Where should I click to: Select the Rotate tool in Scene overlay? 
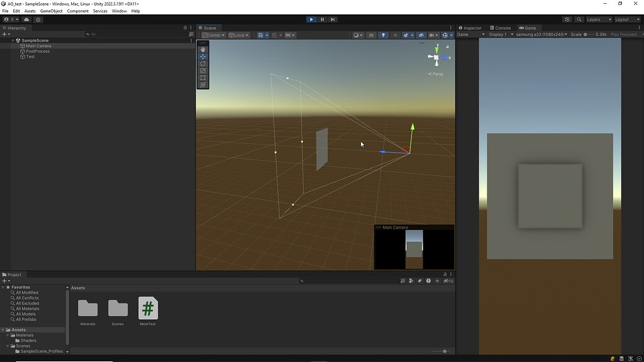point(203,63)
